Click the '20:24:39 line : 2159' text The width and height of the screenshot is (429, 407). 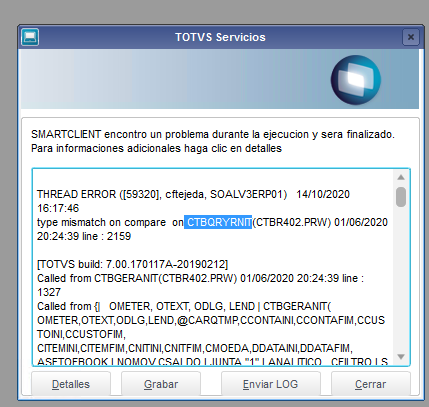(84, 236)
